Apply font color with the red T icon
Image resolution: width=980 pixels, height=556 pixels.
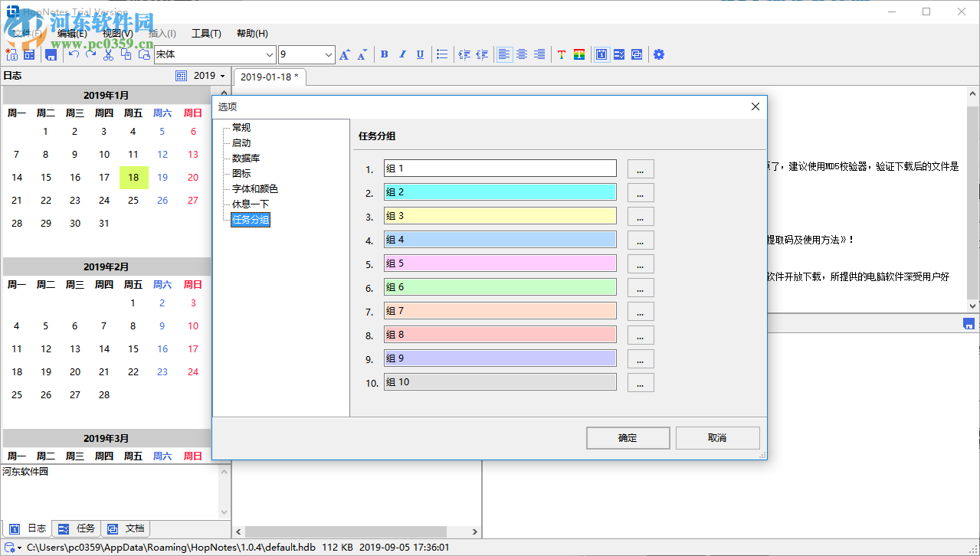tap(562, 54)
